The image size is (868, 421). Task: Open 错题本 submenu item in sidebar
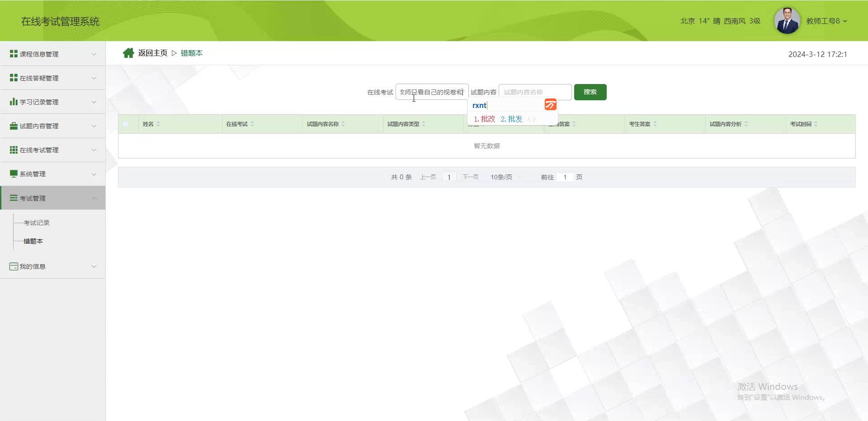(x=33, y=241)
